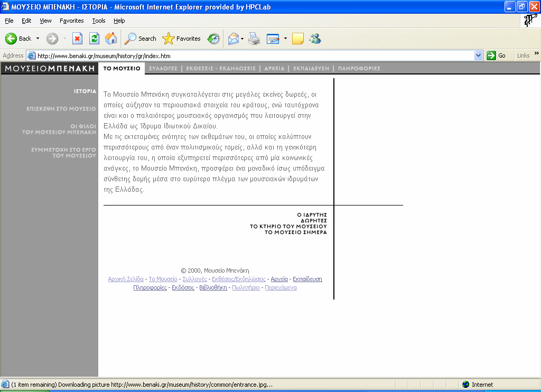Click the IE title bar icon
Viewport: 541px width, 392px height.
tap(5, 6)
